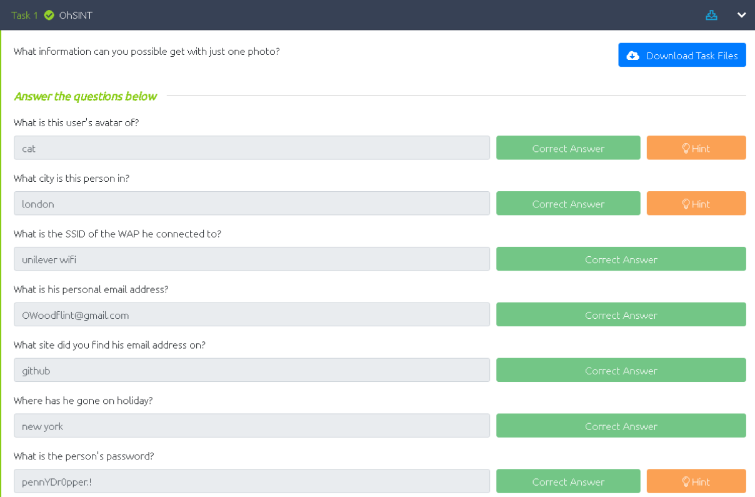755x497 pixels.
Task: Click Correct Answer beside the holiday answer
Action: tap(621, 426)
